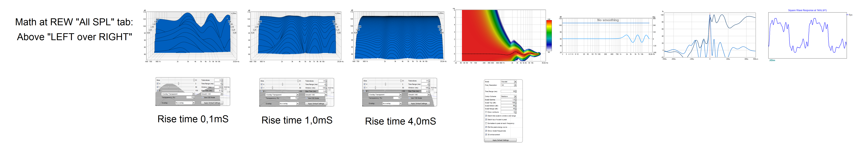Click Rise Time field showing 1,0
This screenshot has height=154, width=868.
[x=322, y=91]
